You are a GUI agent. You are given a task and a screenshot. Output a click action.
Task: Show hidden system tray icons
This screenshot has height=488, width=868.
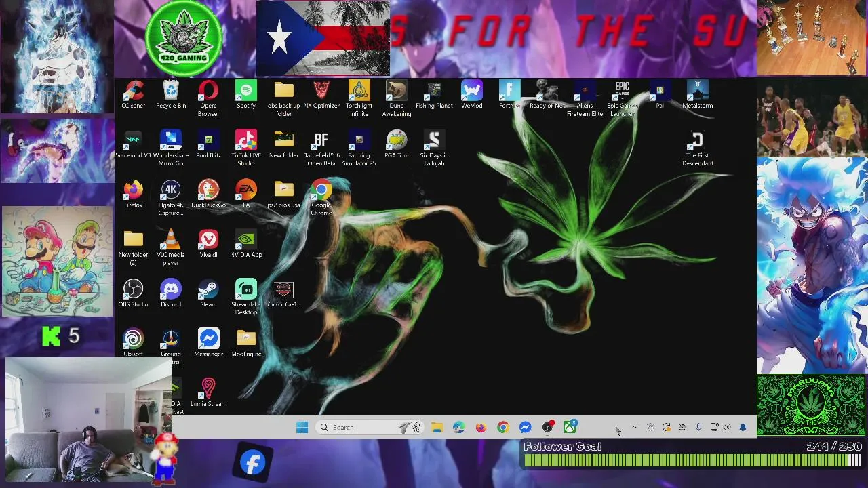click(x=634, y=427)
